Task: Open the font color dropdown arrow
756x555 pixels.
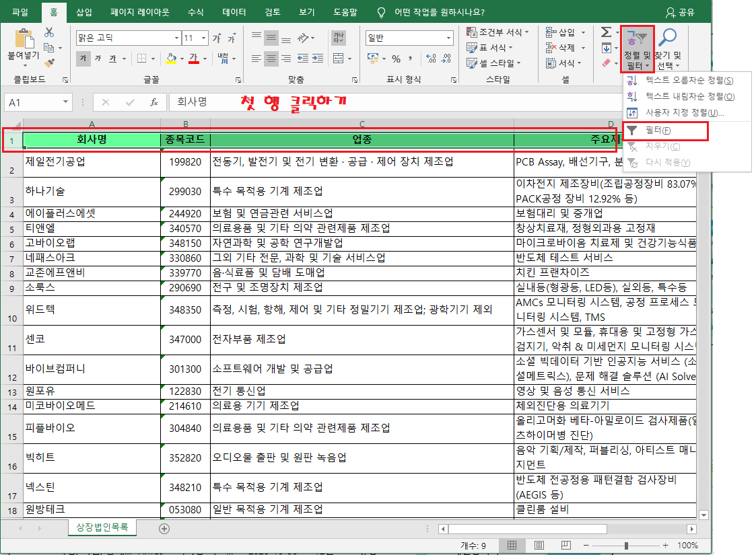Action: (205, 59)
